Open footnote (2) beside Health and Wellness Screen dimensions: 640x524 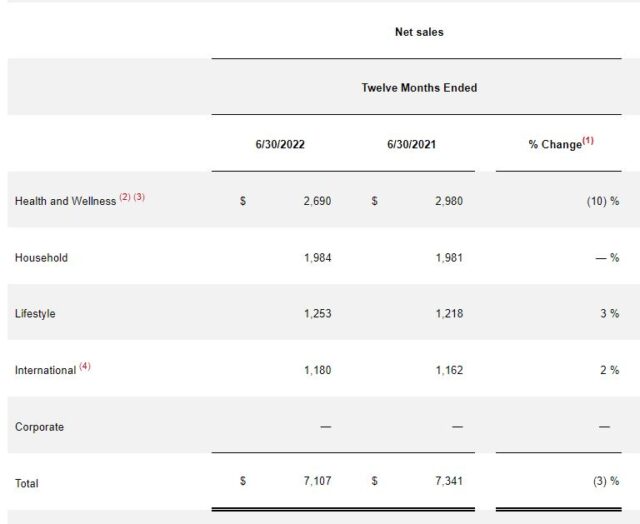pos(125,197)
